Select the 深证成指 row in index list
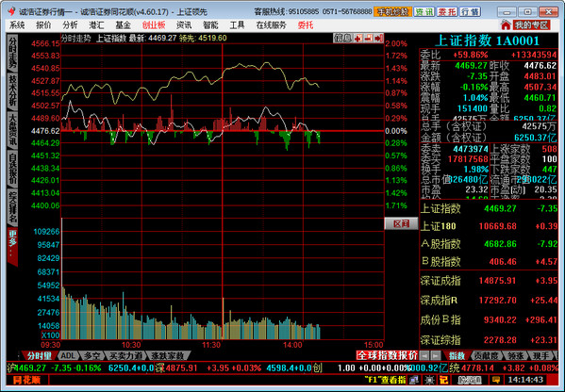The height and width of the screenshot is (392, 565). click(489, 281)
